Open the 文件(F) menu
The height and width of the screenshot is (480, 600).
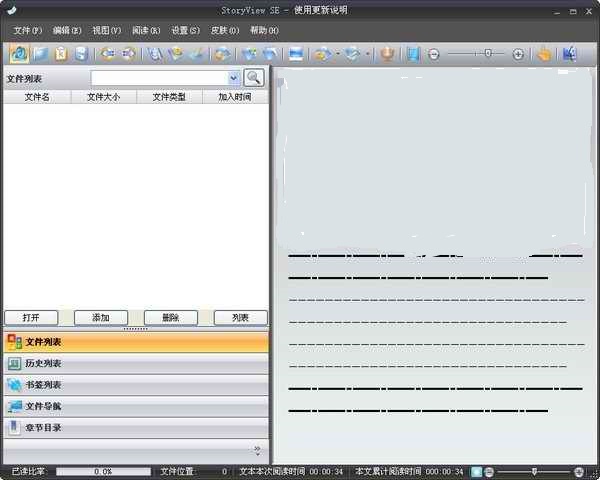28,30
